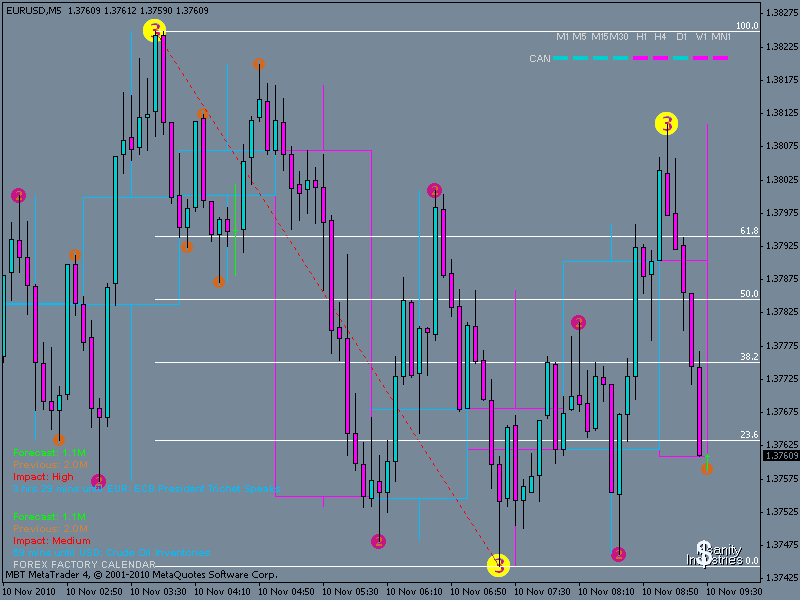
Task: Click Previous: 2.0M above Impact: Medium
Action: tap(51, 529)
